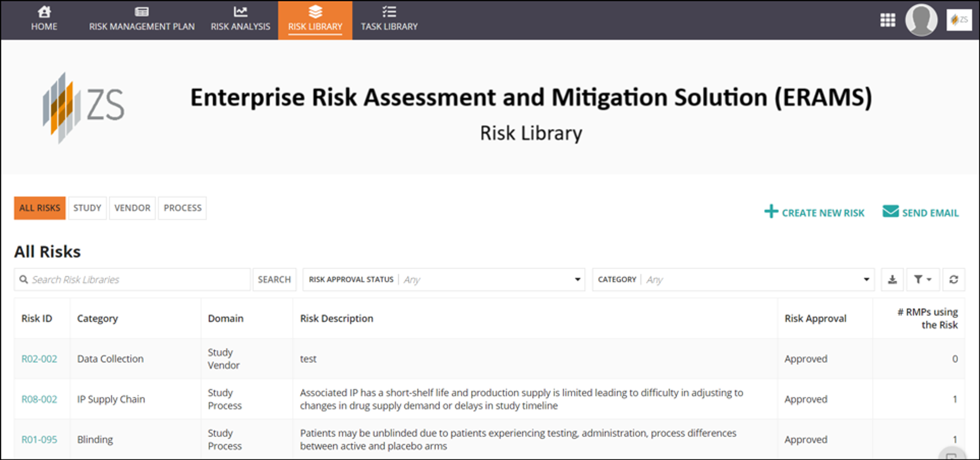Open the Risk Approval Status dropdown
This screenshot has height=460, width=980.
pyautogui.click(x=444, y=280)
